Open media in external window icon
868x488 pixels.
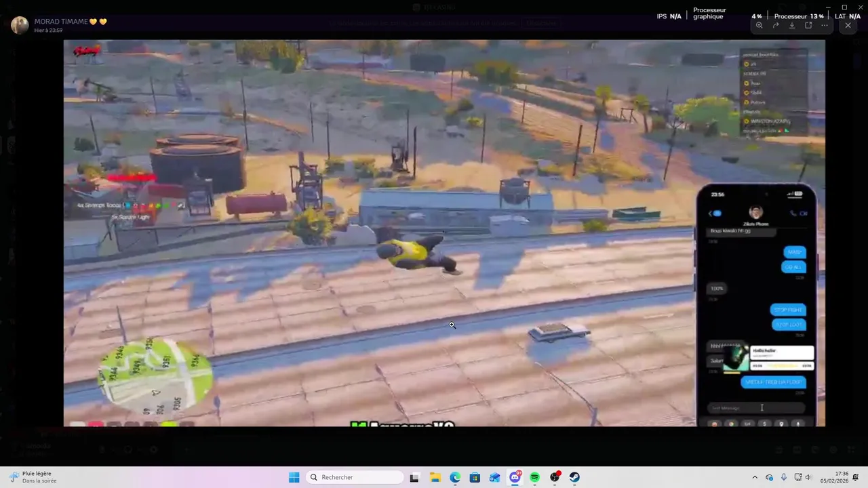[808, 25]
